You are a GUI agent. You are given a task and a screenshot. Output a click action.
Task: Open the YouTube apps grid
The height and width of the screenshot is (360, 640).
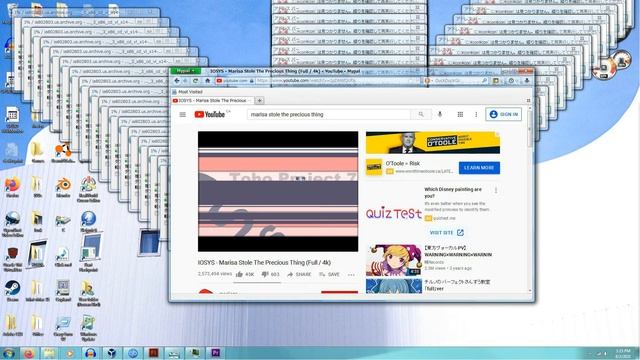pyautogui.click(x=460, y=115)
